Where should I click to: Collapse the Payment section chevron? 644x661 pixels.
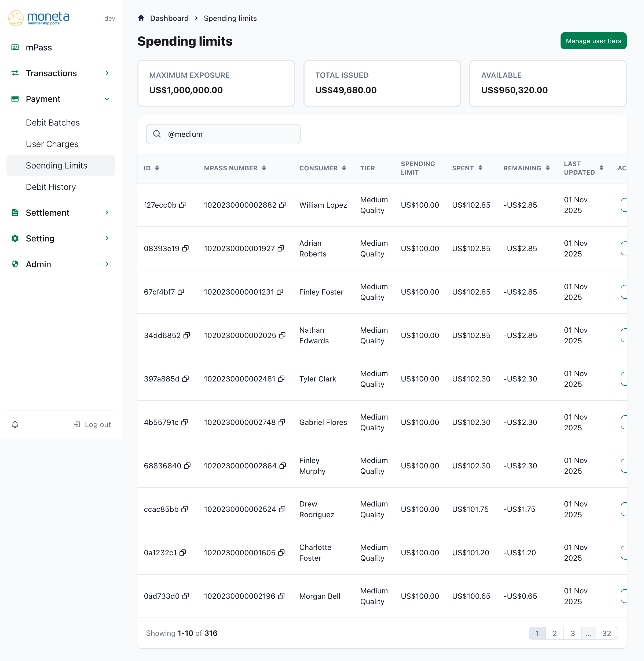click(107, 99)
